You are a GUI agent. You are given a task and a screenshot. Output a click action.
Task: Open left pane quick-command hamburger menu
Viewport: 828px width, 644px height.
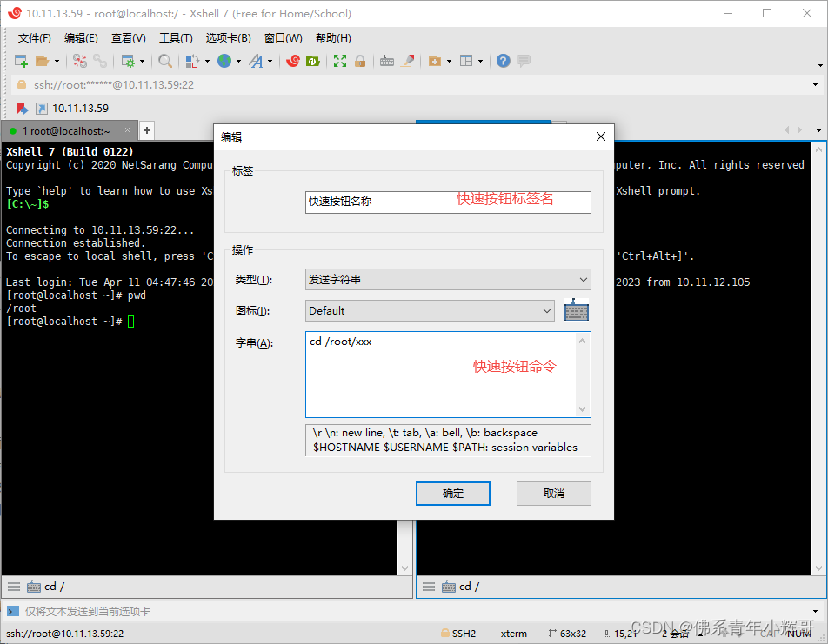pos(14,587)
